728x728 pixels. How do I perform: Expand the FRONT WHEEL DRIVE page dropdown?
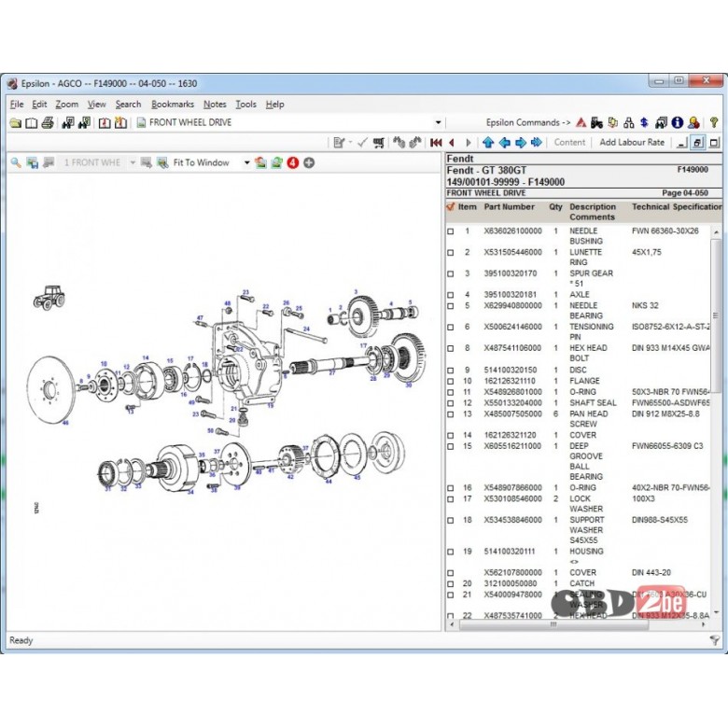click(x=438, y=122)
